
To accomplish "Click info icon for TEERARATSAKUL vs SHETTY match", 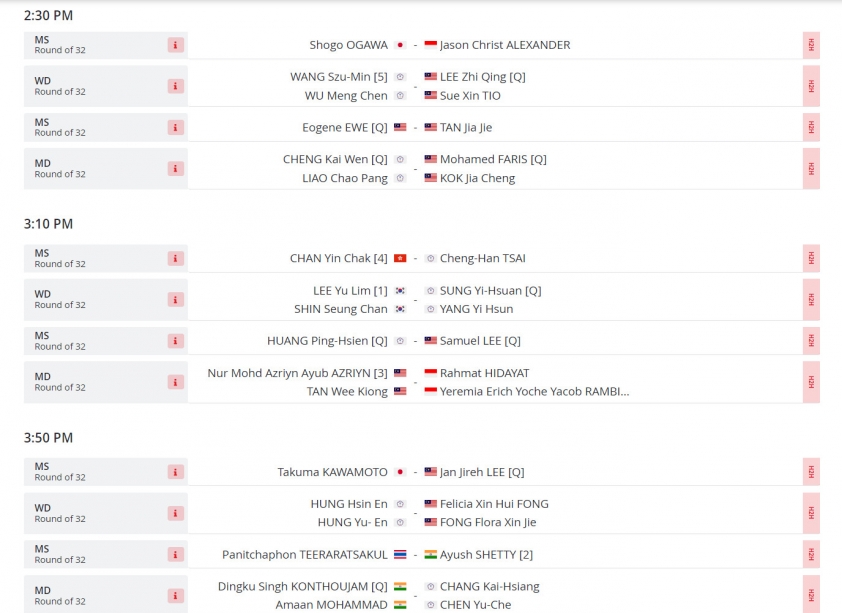I will click(x=176, y=554).
